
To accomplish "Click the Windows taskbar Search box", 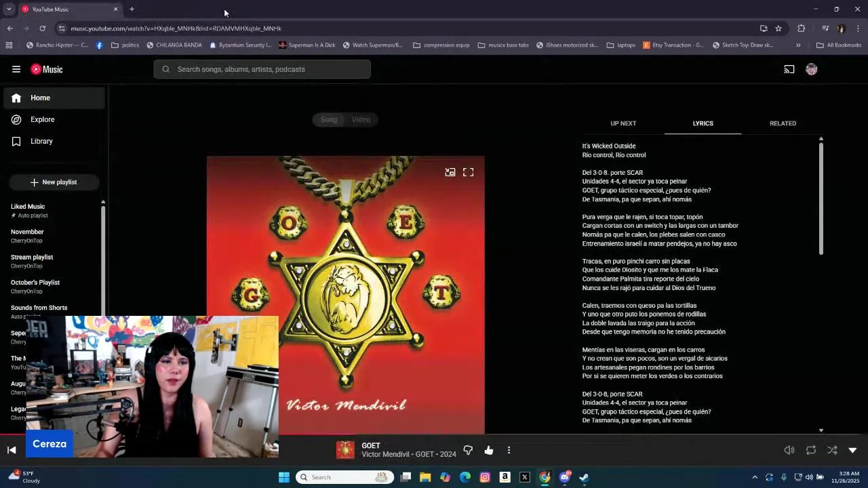I will click(345, 477).
